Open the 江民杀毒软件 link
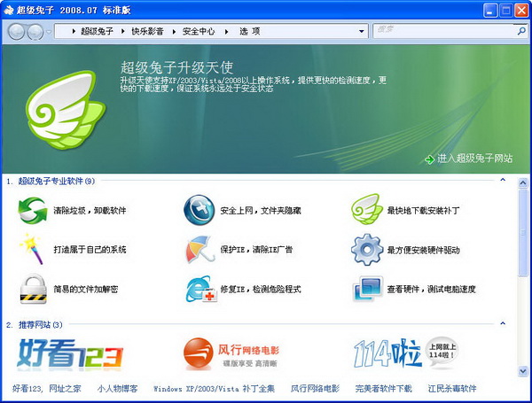 pos(452,389)
